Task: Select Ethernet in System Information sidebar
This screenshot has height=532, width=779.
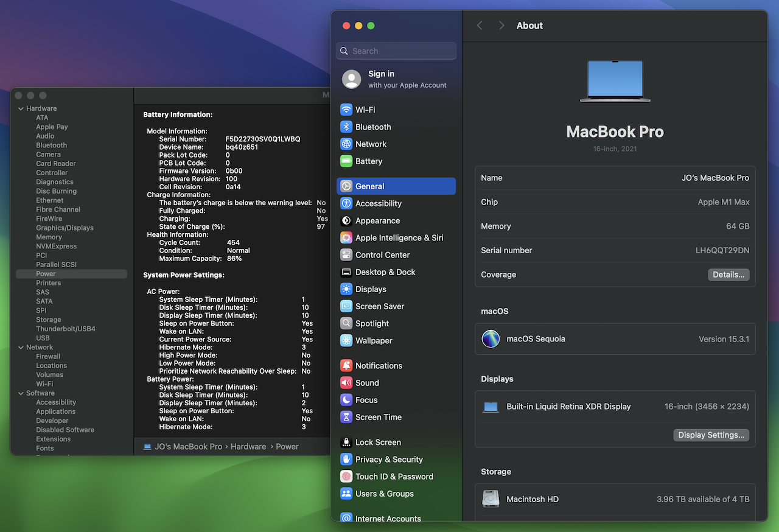Action: [x=49, y=200]
